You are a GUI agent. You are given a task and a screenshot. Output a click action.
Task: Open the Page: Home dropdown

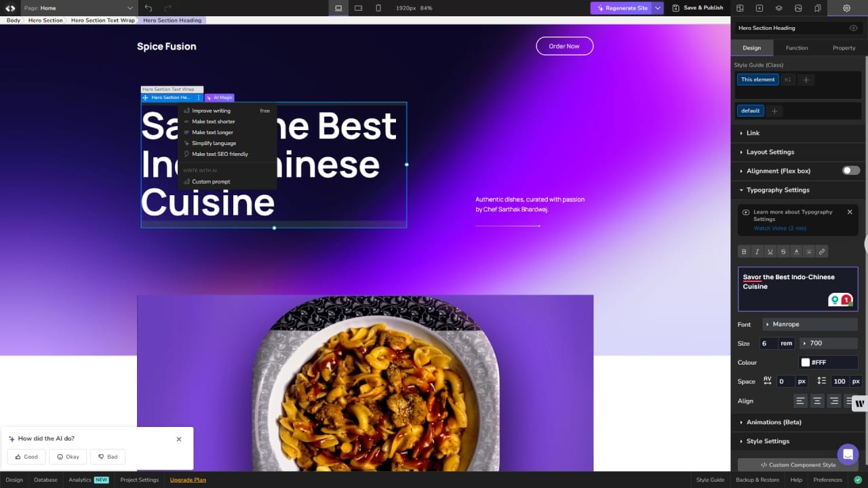[78, 8]
